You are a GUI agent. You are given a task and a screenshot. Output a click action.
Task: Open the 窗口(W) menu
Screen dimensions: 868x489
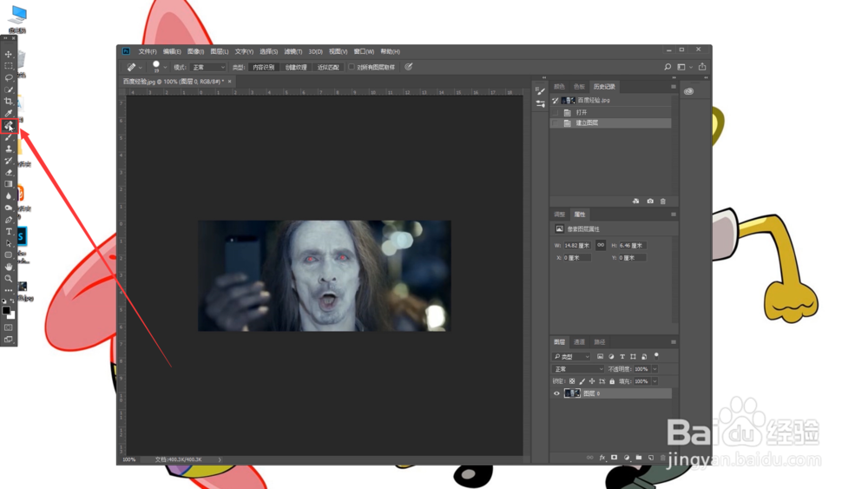364,51
